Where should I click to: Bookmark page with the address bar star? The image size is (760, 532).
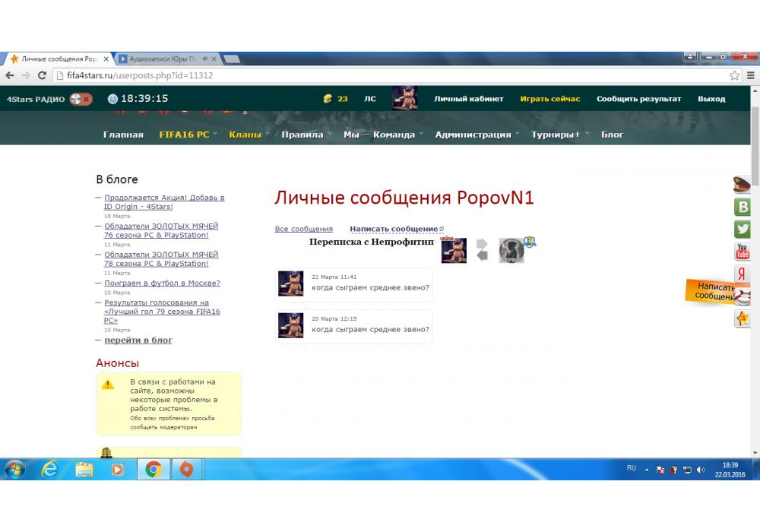click(734, 76)
